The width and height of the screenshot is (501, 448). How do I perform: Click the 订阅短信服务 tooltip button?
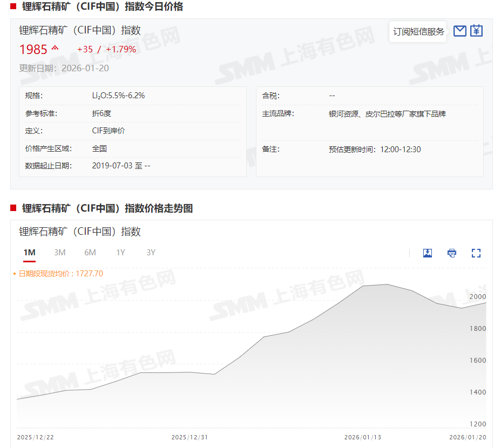418,32
